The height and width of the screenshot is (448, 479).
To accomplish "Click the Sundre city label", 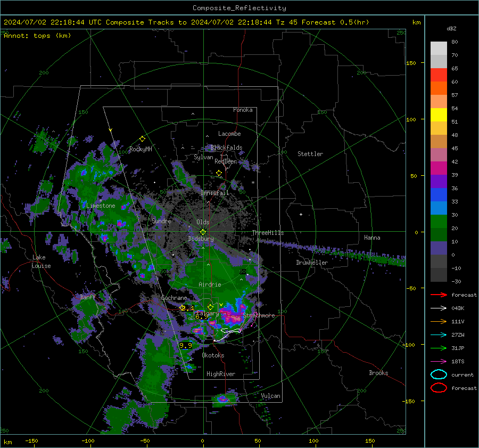I will pos(161,221).
